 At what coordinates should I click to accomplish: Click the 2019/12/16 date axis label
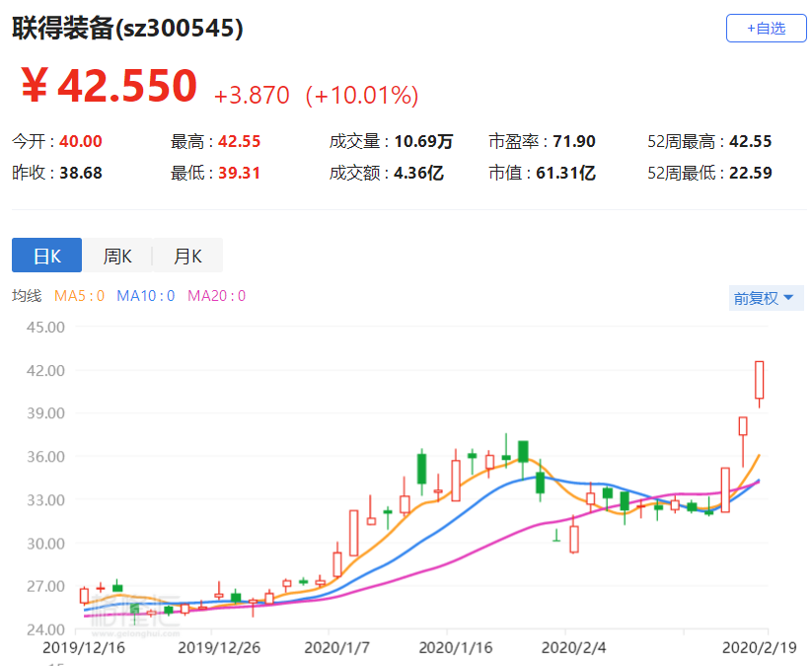[x=84, y=647]
